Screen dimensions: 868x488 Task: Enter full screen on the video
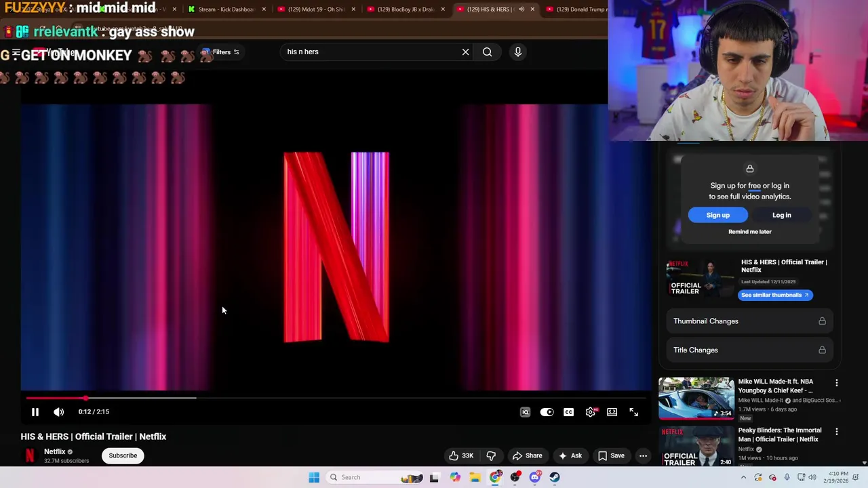633,411
